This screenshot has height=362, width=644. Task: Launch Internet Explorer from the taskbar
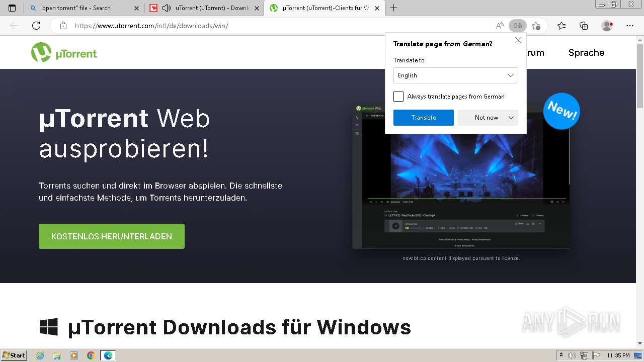(40, 355)
